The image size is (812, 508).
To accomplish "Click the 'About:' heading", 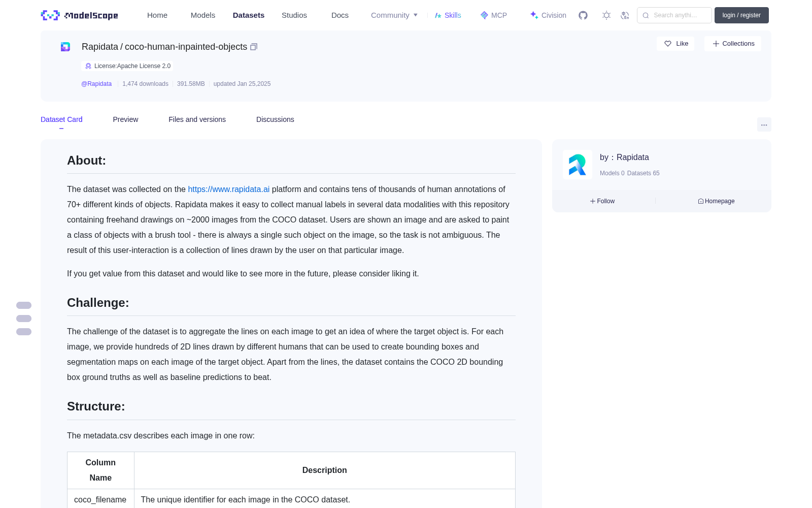I will pyautogui.click(x=87, y=161).
